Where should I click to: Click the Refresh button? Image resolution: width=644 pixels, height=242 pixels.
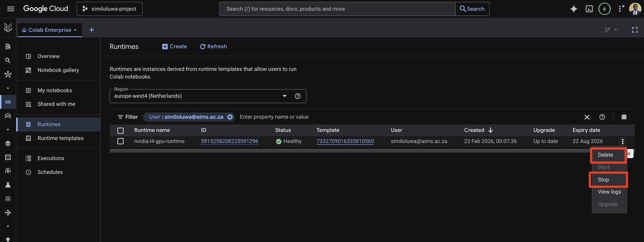point(213,46)
